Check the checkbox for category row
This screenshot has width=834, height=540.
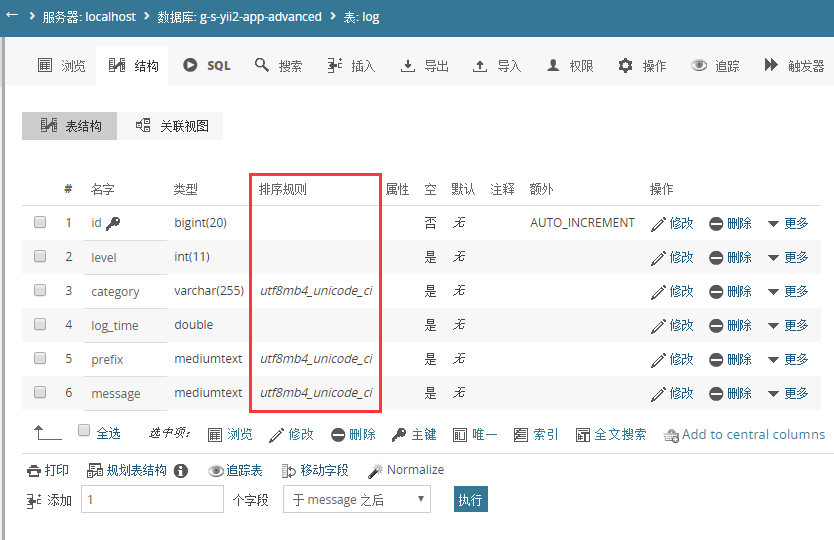[x=40, y=290]
